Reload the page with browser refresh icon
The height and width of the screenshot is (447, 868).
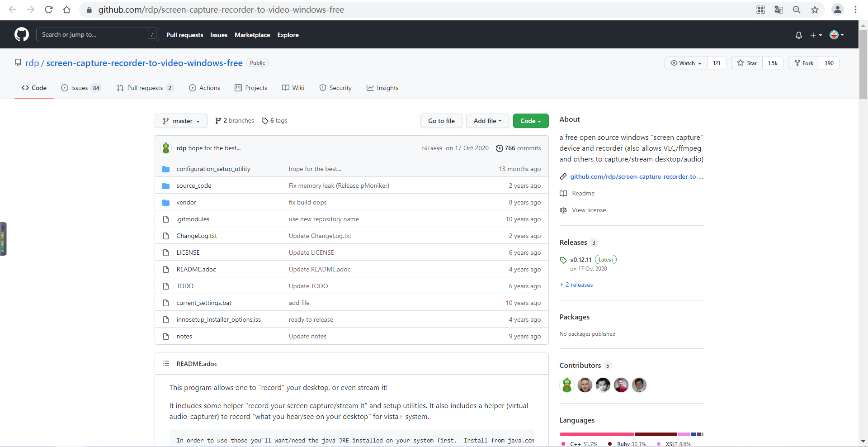pos(49,10)
